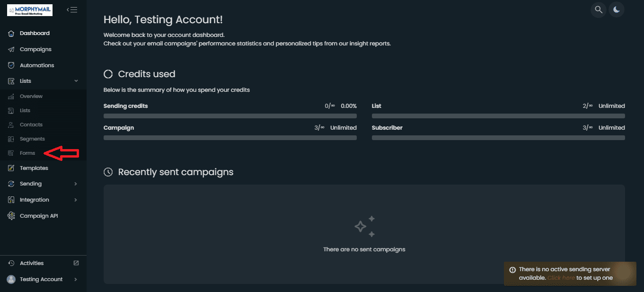This screenshot has width=644, height=292.
Task: Click the Campaigns paper plane icon
Action: [11, 49]
